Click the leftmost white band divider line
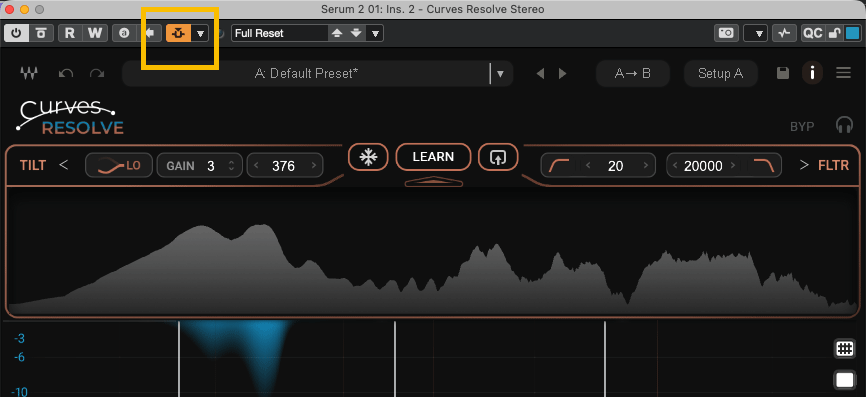Image resolution: width=866 pixels, height=397 pixels. coord(179,359)
